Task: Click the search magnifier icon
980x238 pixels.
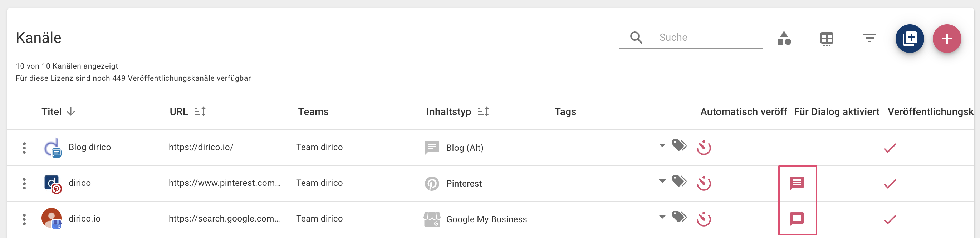Action: (636, 38)
